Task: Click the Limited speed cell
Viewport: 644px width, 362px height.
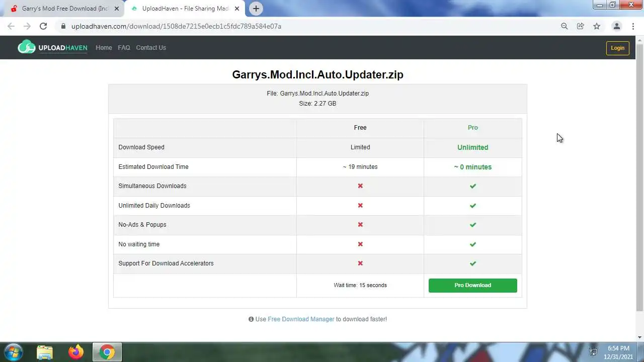Action: pyautogui.click(x=360, y=147)
